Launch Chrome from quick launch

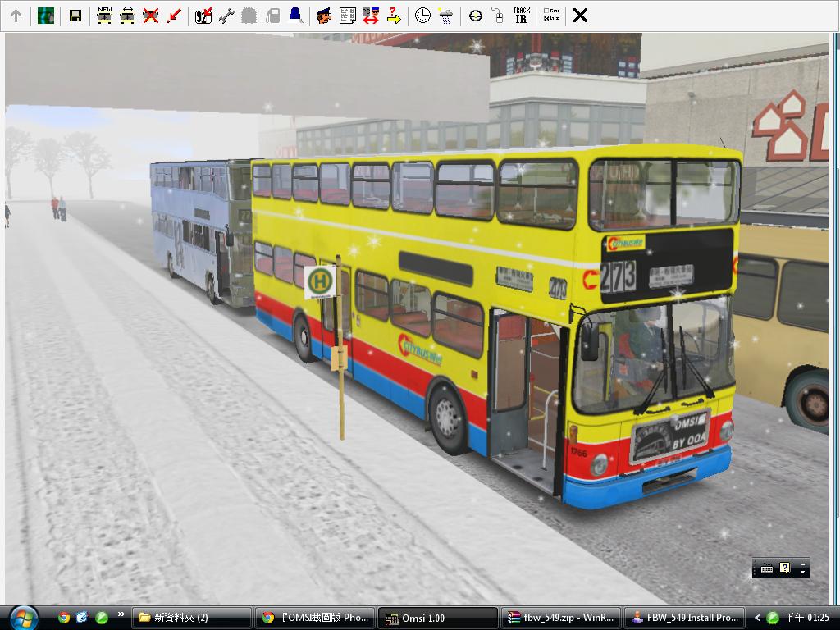point(64,618)
